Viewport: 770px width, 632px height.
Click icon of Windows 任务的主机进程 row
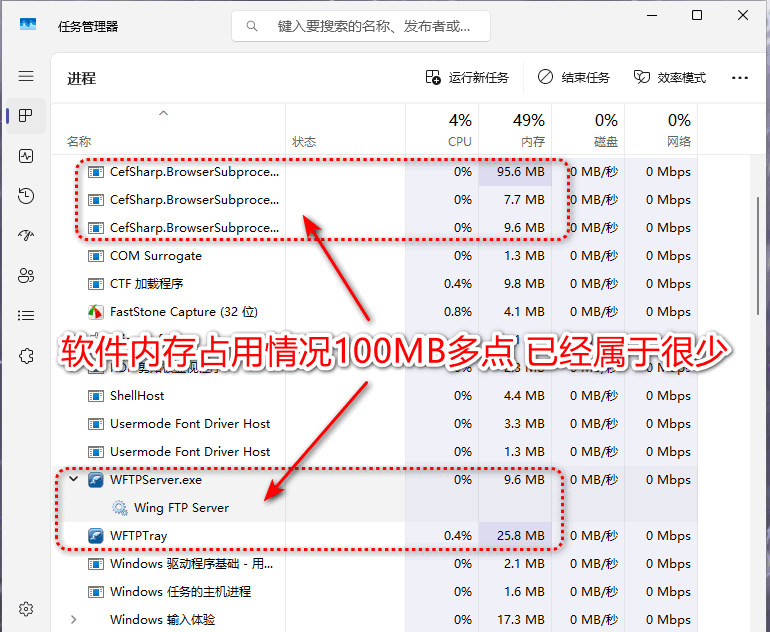coord(95,592)
